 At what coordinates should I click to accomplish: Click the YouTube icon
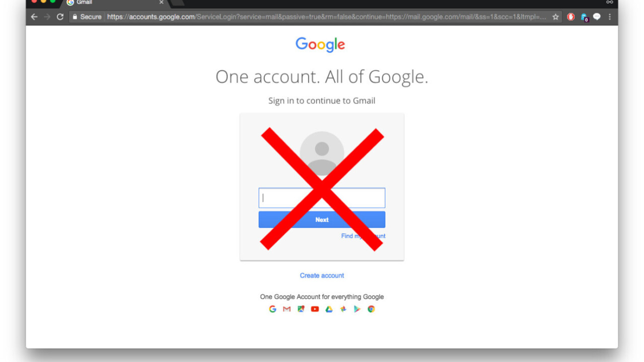pyautogui.click(x=315, y=309)
